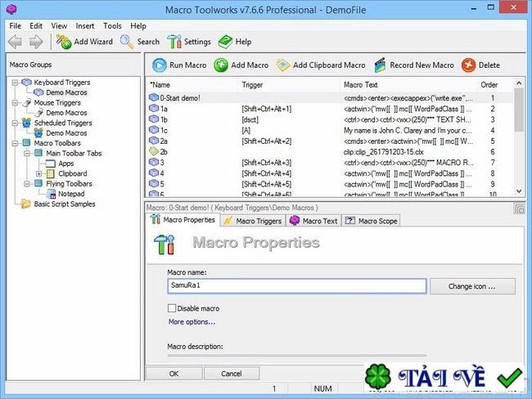
Task: Select the Keyboard Triggers group icon
Action: tap(26, 82)
